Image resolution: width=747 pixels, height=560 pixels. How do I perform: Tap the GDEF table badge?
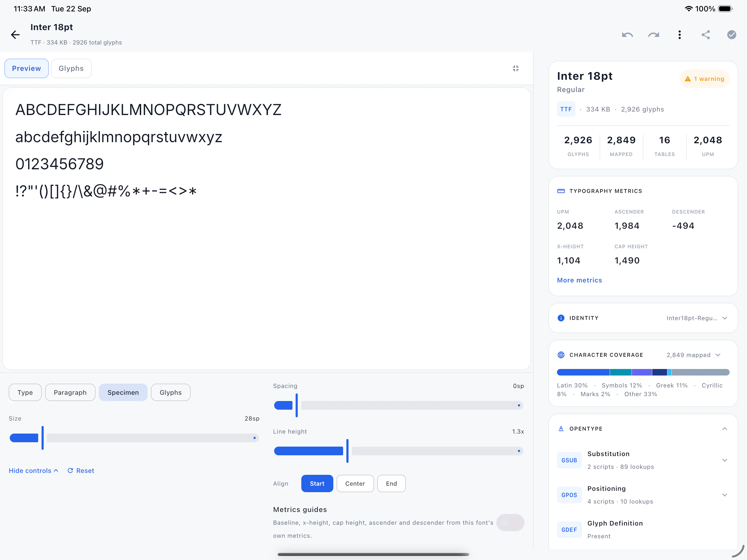click(569, 530)
